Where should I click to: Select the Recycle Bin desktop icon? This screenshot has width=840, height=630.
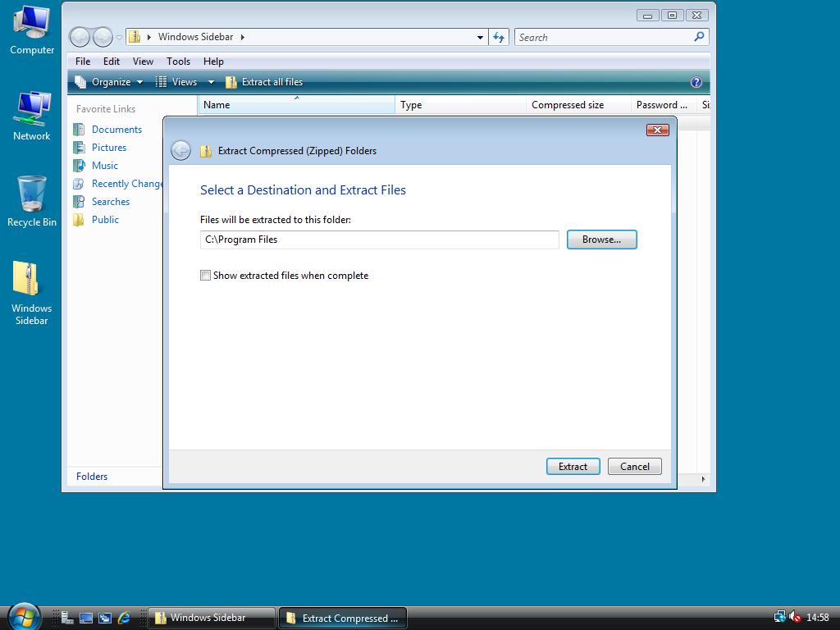tap(32, 202)
